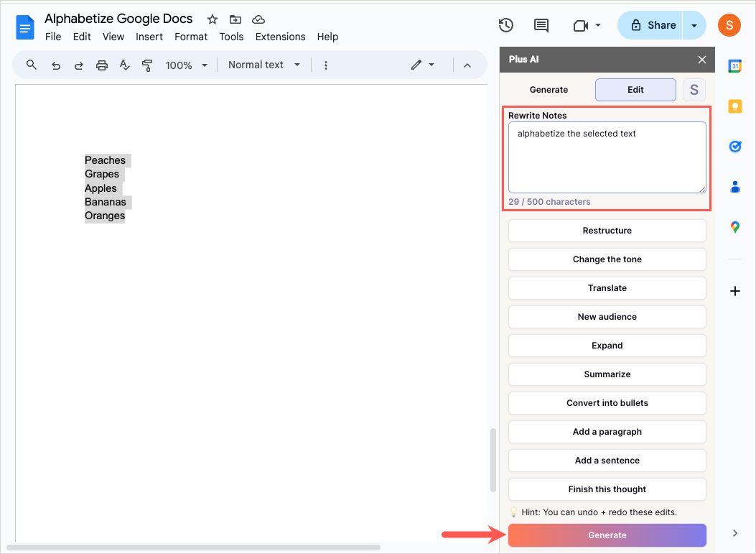Collapse the menus with the up chevron

[x=467, y=65]
